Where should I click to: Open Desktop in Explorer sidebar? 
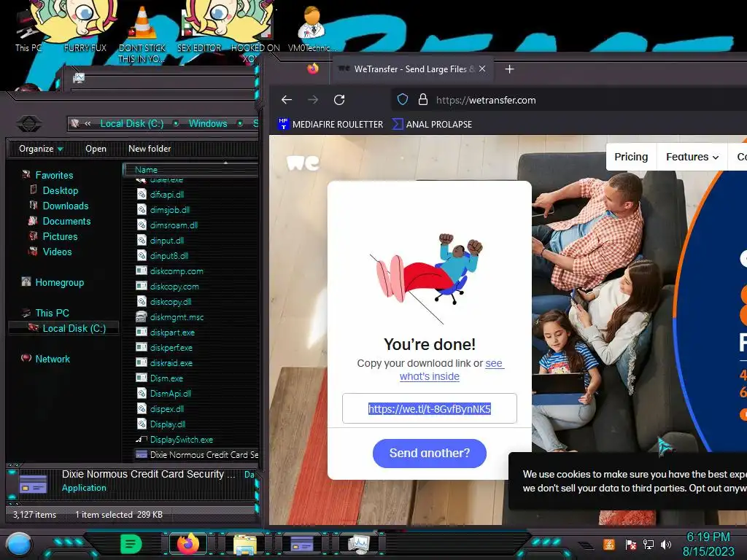point(60,190)
